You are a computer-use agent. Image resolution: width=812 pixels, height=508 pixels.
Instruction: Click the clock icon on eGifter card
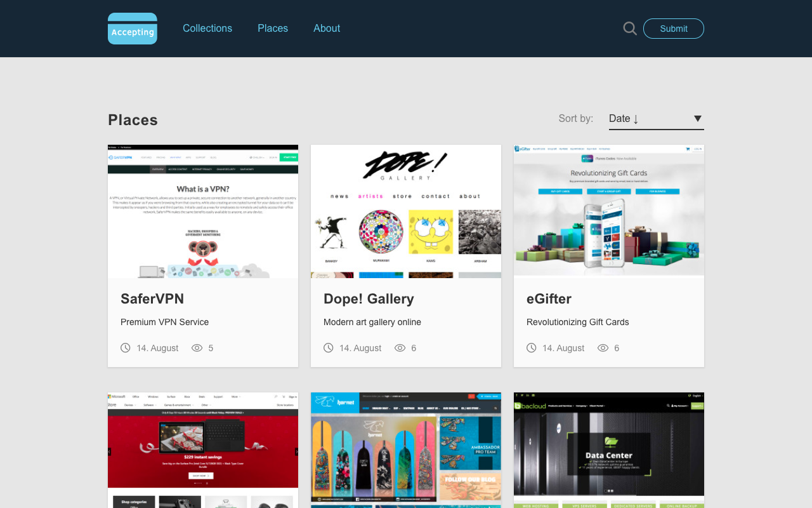click(x=532, y=348)
